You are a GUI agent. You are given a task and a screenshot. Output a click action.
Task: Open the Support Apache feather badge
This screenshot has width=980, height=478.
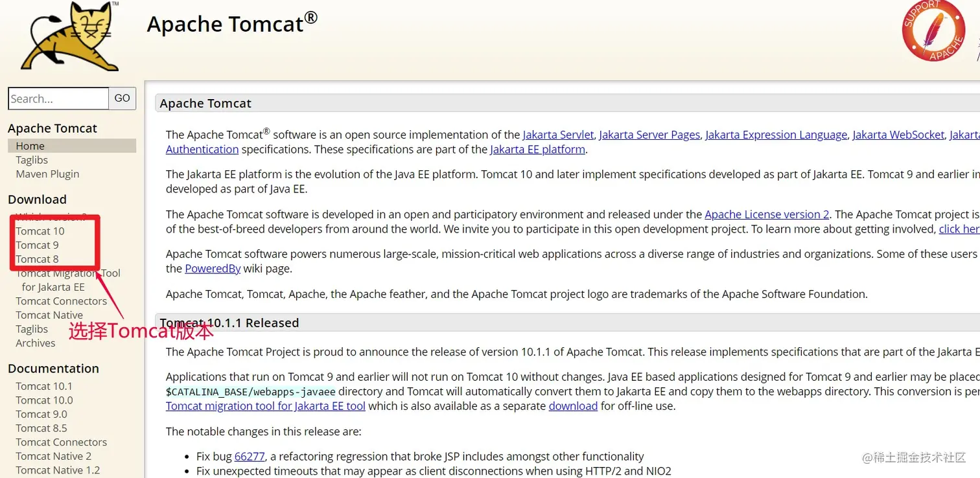point(933,30)
